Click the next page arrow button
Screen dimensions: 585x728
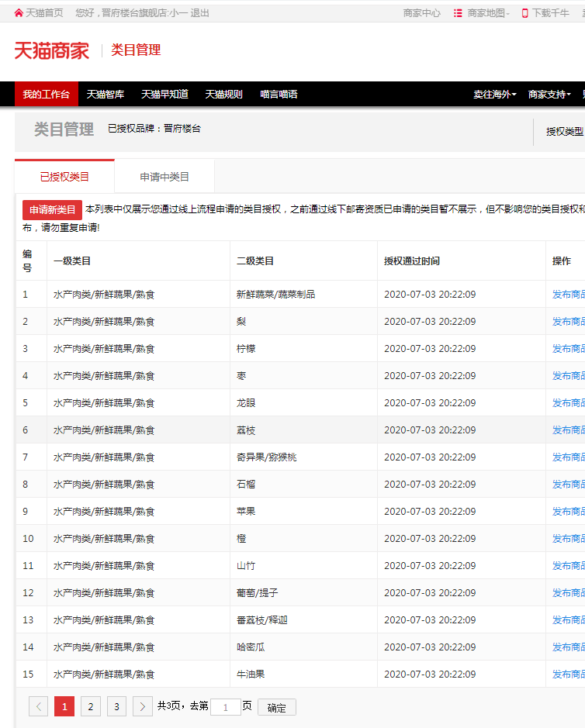[x=143, y=706]
